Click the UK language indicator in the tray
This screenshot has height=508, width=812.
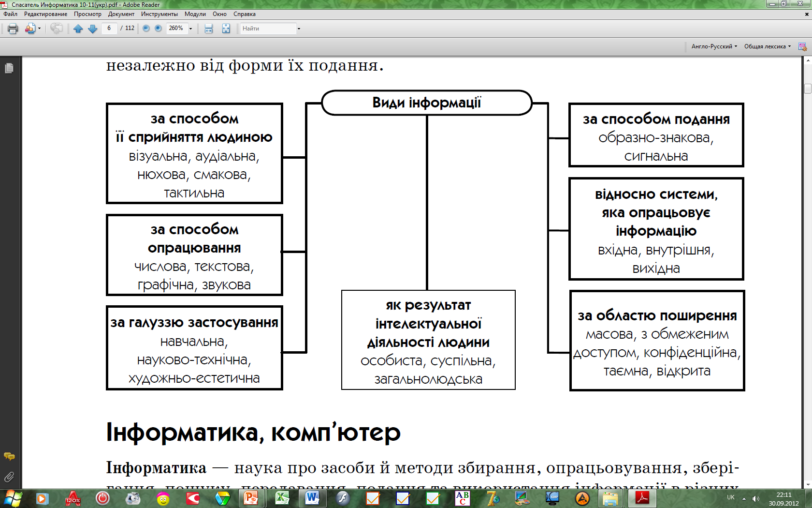[731, 498]
